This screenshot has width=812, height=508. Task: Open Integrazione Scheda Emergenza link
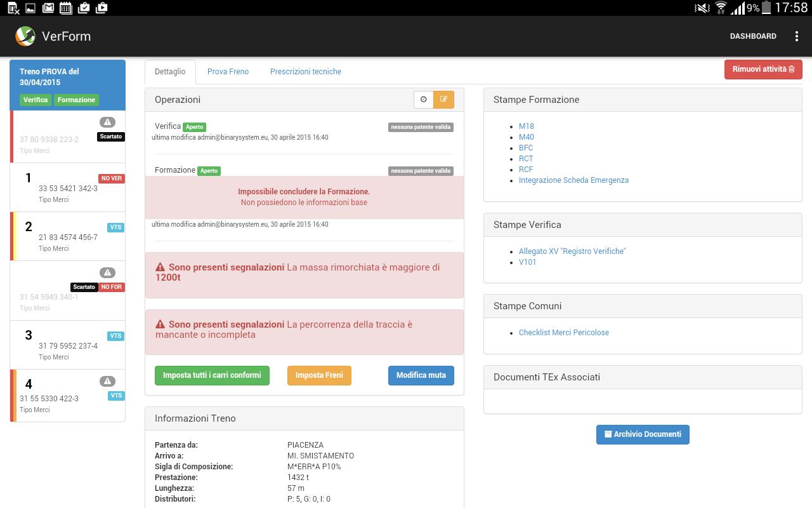(x=573, y=180)
